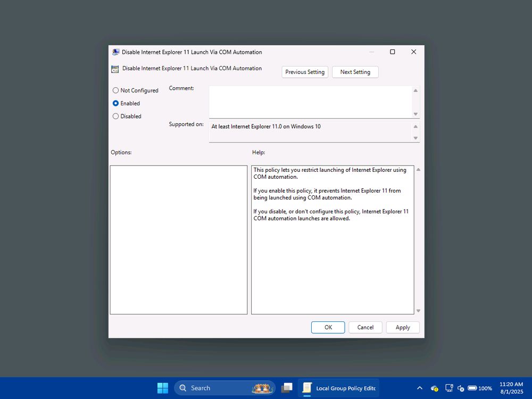Screen dimensions: 532x399
Task: Open the OneDrive tray icon
Action: point(434,388)
